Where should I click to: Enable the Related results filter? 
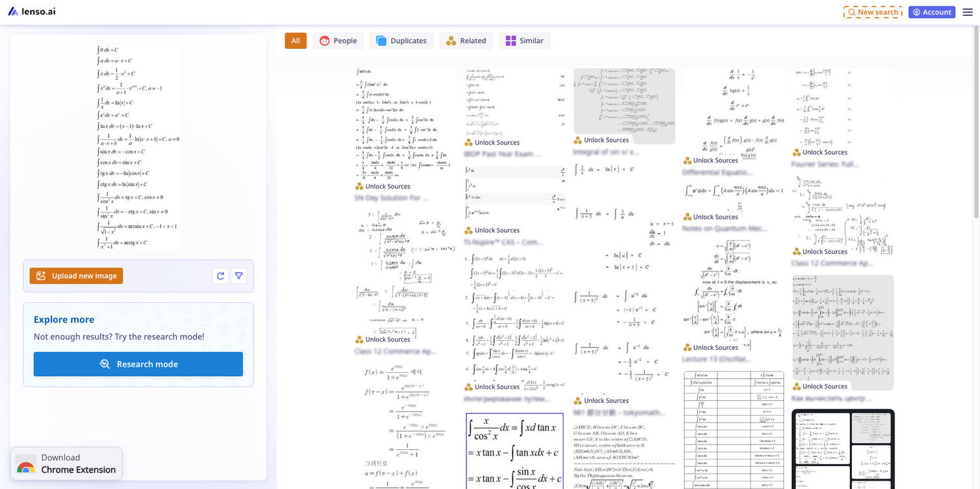(466, 40)
